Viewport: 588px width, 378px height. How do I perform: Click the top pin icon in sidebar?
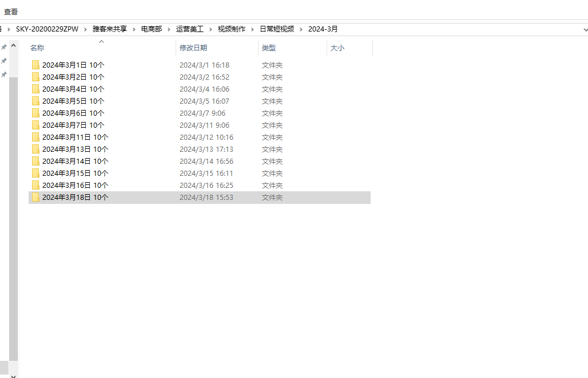[x=4, y=48]
